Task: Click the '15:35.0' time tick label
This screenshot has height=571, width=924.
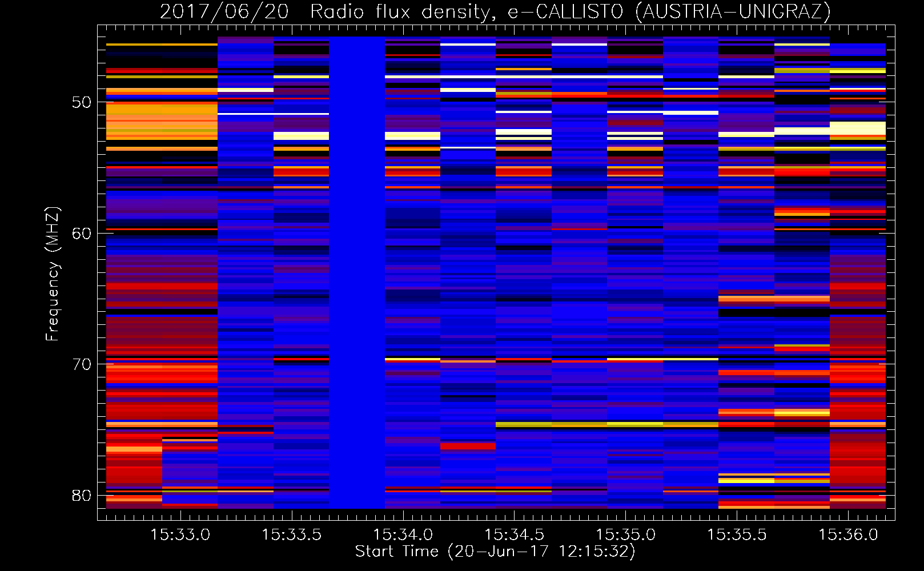Action: (625, 534)
